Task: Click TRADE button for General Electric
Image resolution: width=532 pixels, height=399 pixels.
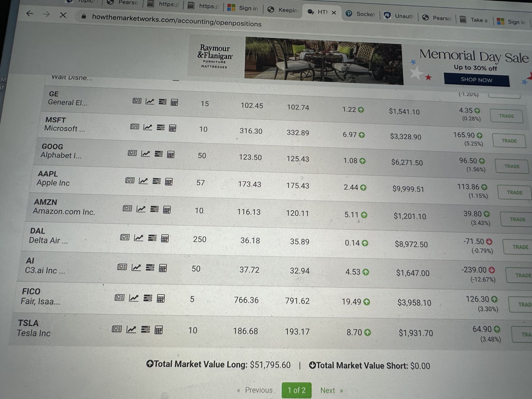Action: point(506,116)
